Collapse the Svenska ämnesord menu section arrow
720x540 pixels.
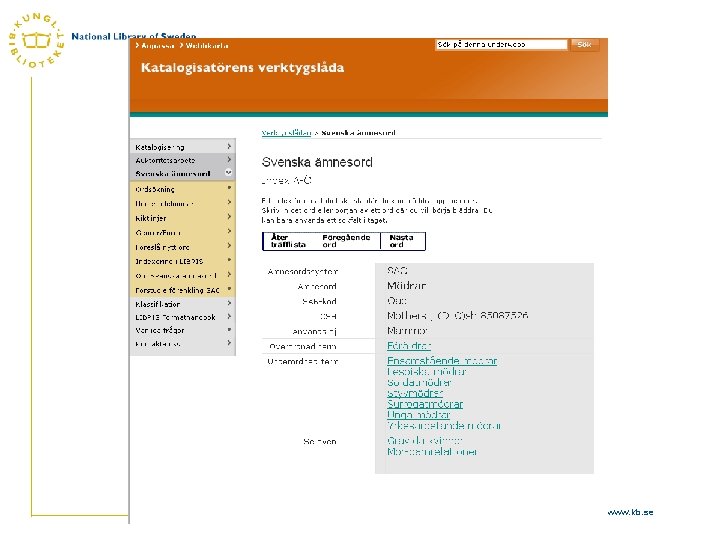click(228, 173)
